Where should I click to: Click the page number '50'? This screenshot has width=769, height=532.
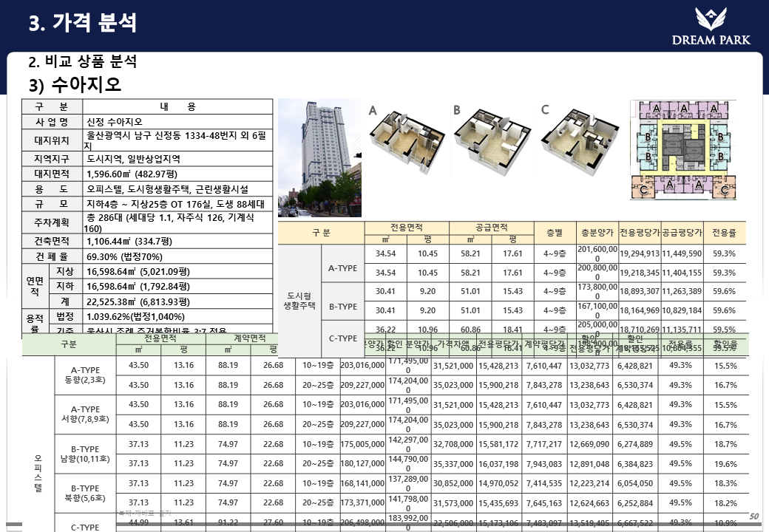[x=754, y=516]
